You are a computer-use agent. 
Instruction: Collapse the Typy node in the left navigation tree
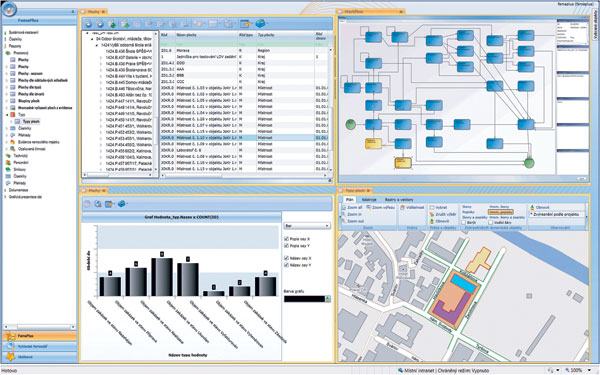tap(7, 114)
